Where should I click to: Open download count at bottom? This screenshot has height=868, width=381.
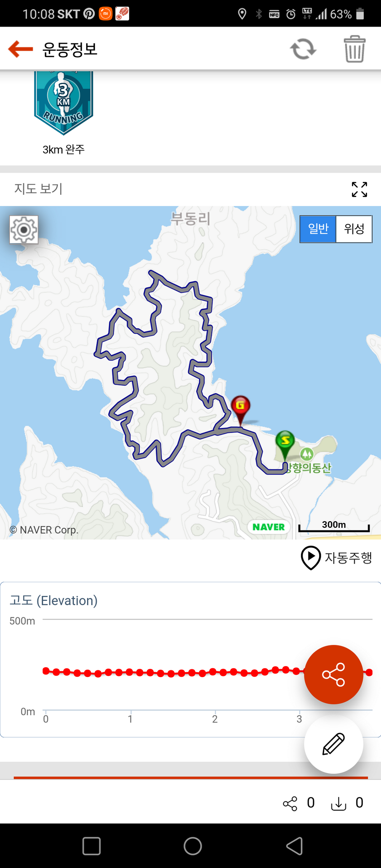(347, 803)
